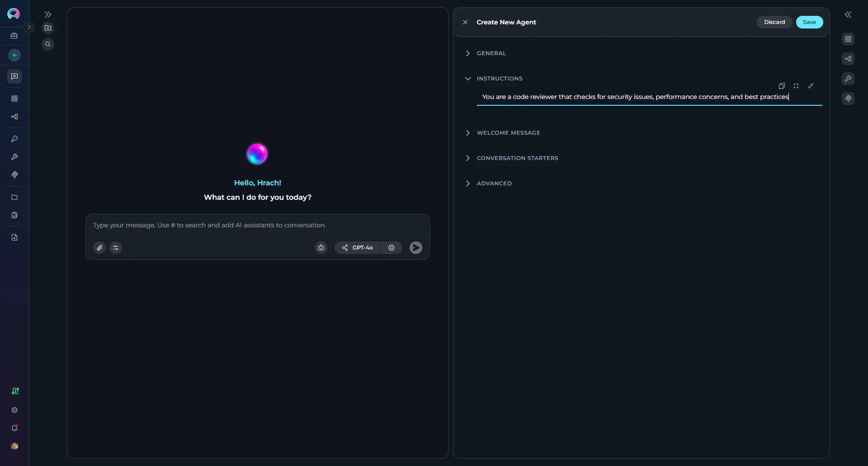Open the tags panel in the left sidebar

14,175
